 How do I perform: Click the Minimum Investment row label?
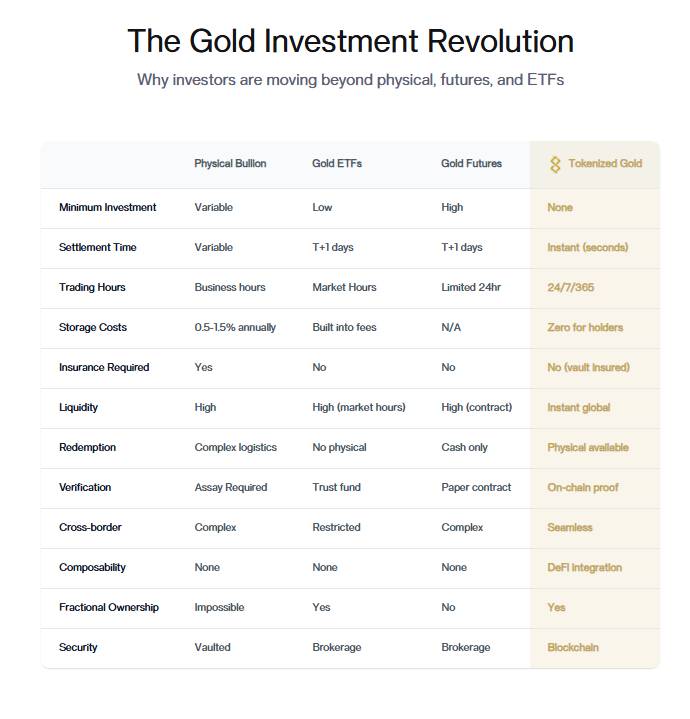pyautogui.click(x=107, y=208)
